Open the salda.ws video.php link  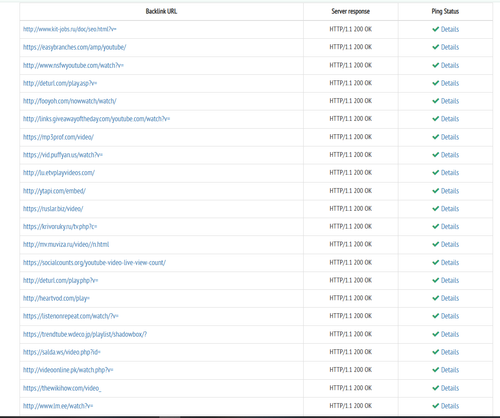pyautogui.click(x=62, y=352)
